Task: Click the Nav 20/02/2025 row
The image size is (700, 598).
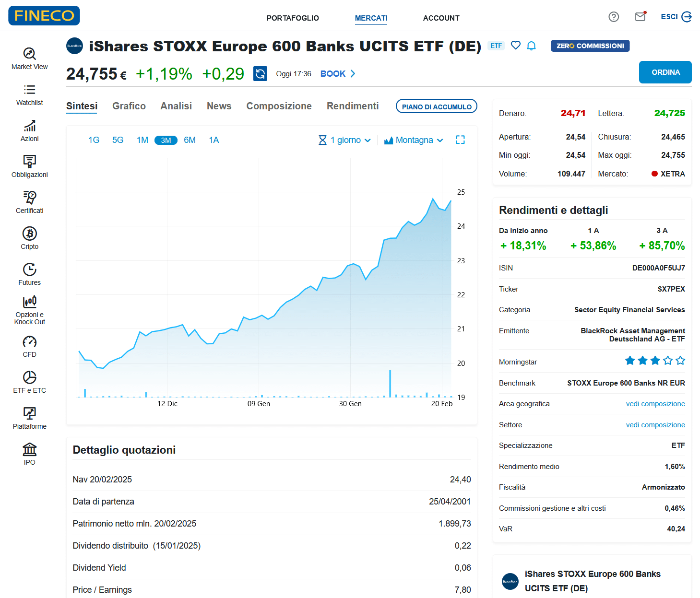Action: pos(272,480)
